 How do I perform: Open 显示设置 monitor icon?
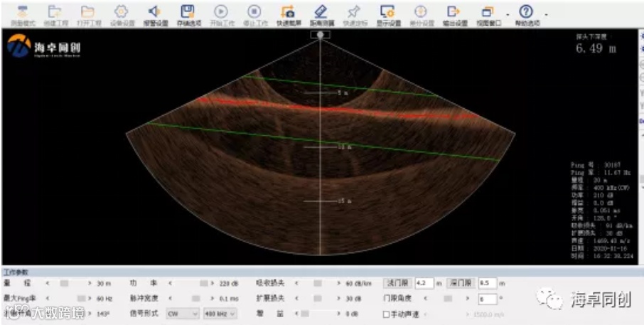point(388,12)
